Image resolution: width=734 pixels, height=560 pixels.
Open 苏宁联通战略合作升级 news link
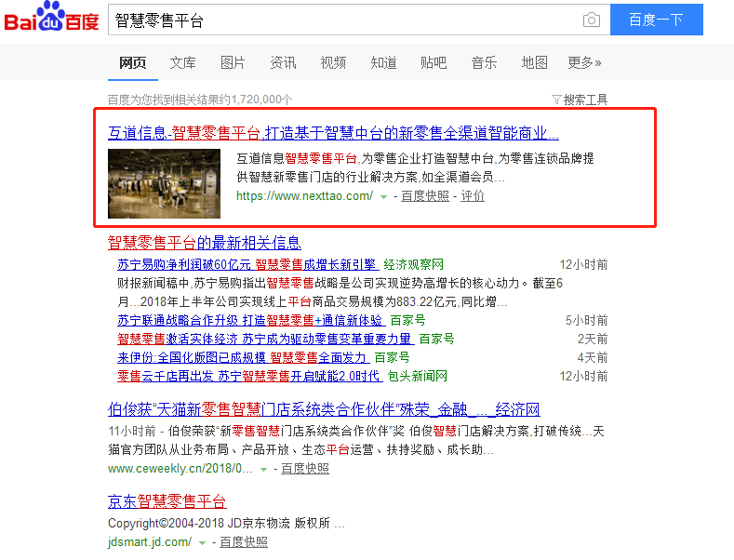pos(250,320)
